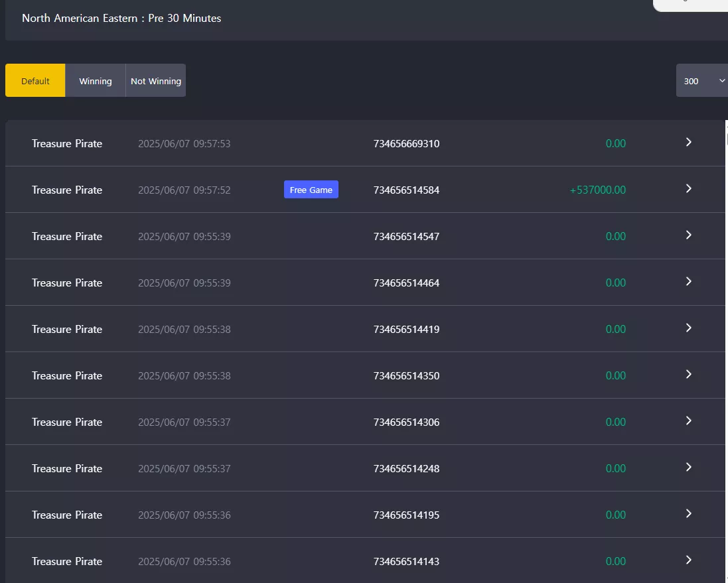Expand details arrow for record 734656669310

coord(689,142)
